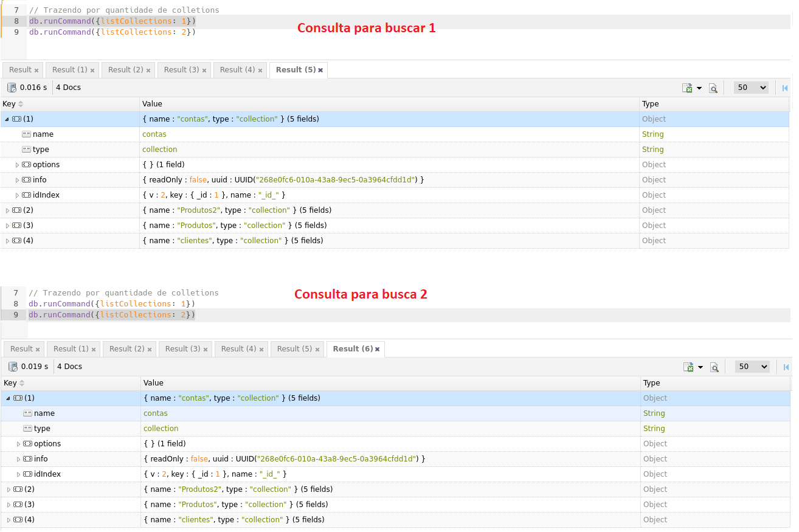Expand document (4) clientes in the 0.016 s results
This screenshot has height=532, width=799.
(7, 241)
